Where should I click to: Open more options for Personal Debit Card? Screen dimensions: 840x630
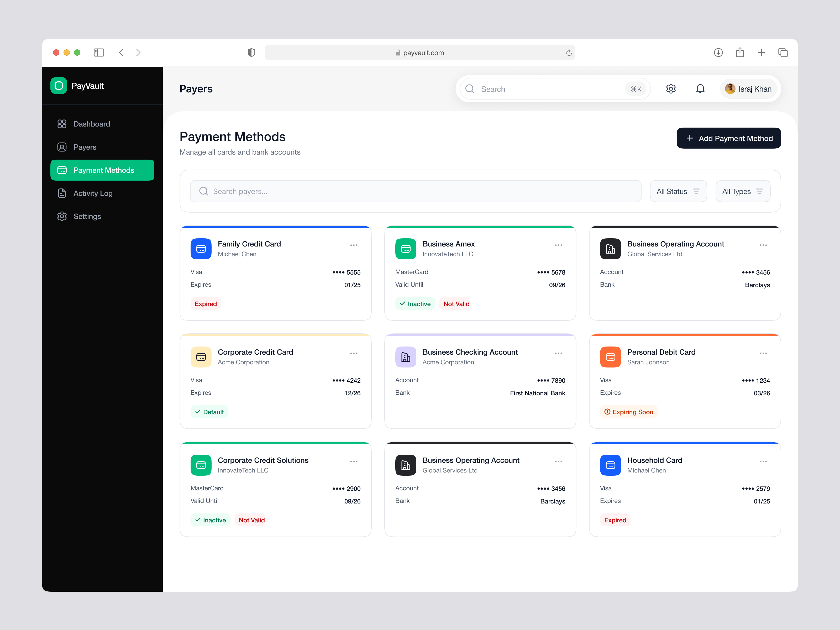pyautogui.click(x=763, y=353)
